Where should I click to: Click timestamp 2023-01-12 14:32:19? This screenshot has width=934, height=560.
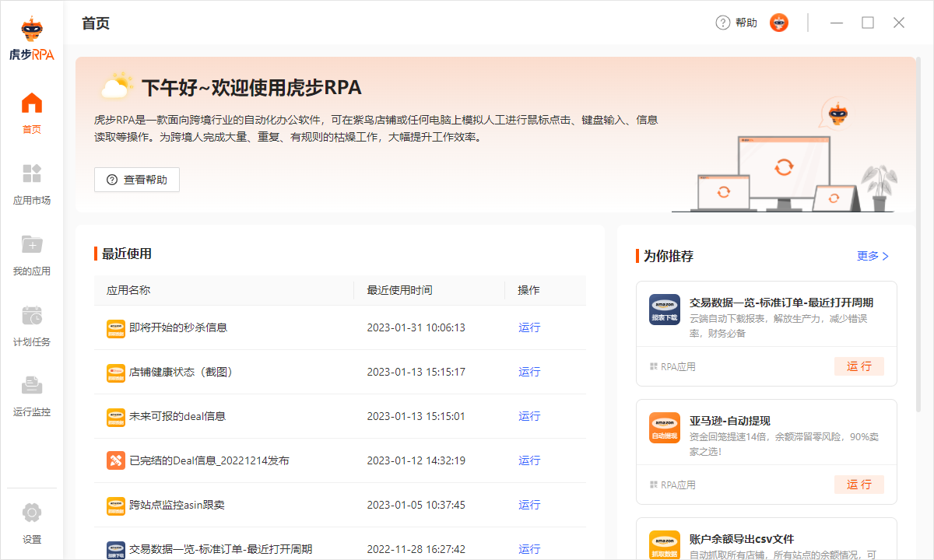click(416, 460)
